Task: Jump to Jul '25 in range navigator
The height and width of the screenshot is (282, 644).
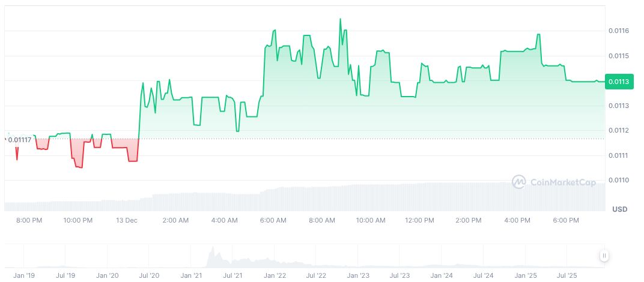Action: tap(567, 275)
